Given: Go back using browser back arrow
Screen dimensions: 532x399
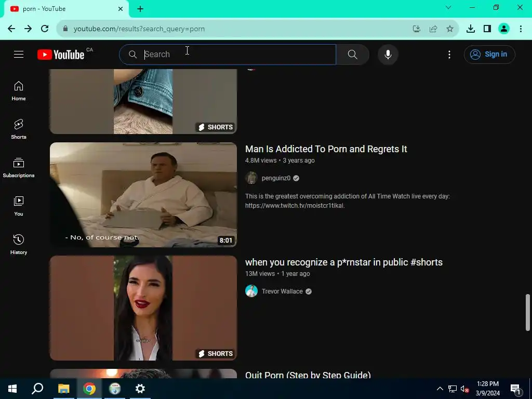Looking at the screenshot, I should click(11, 29).
